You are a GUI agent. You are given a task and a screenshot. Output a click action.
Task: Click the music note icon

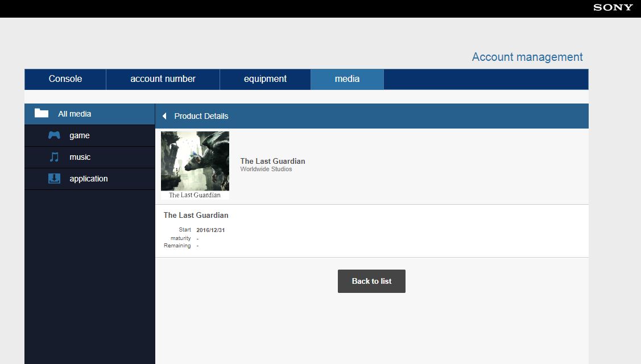[x=54, y=157]
